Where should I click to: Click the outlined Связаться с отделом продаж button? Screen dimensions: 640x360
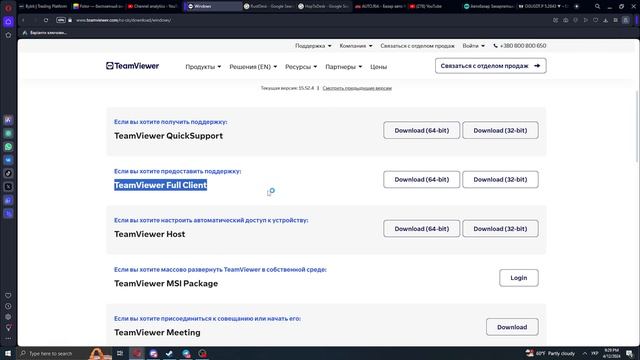tap(491, 66)
